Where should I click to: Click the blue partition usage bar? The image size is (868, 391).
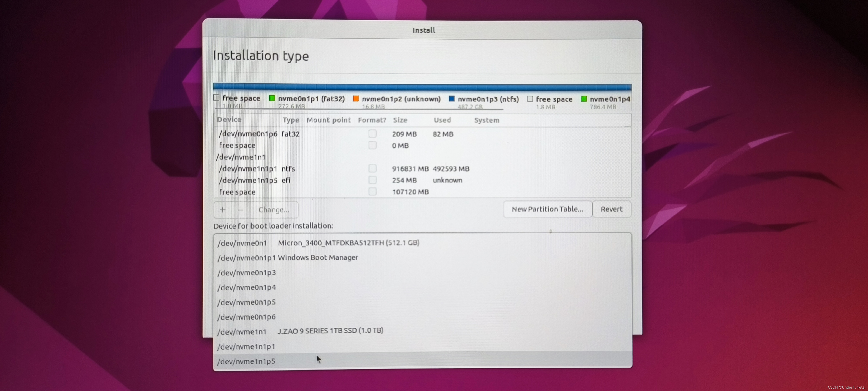422,87
